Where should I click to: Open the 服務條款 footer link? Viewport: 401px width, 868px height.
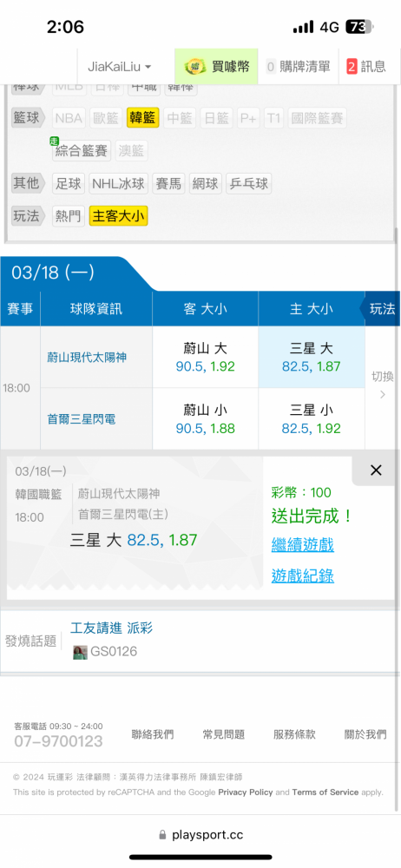click(294, 734)
